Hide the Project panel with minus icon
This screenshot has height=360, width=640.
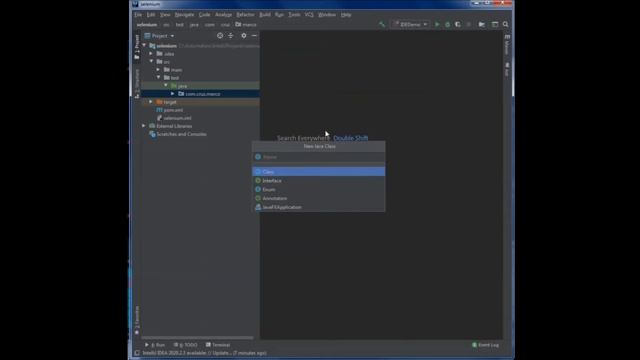point(254,36)
